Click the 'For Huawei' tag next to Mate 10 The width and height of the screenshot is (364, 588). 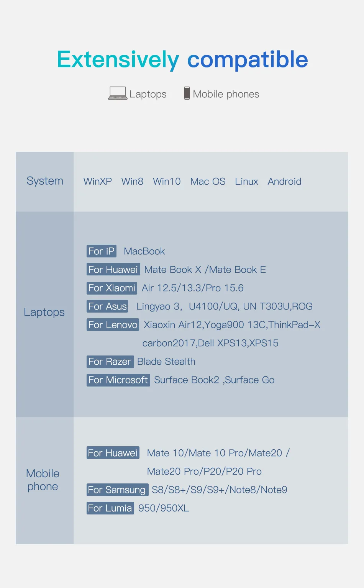[113, 453]
